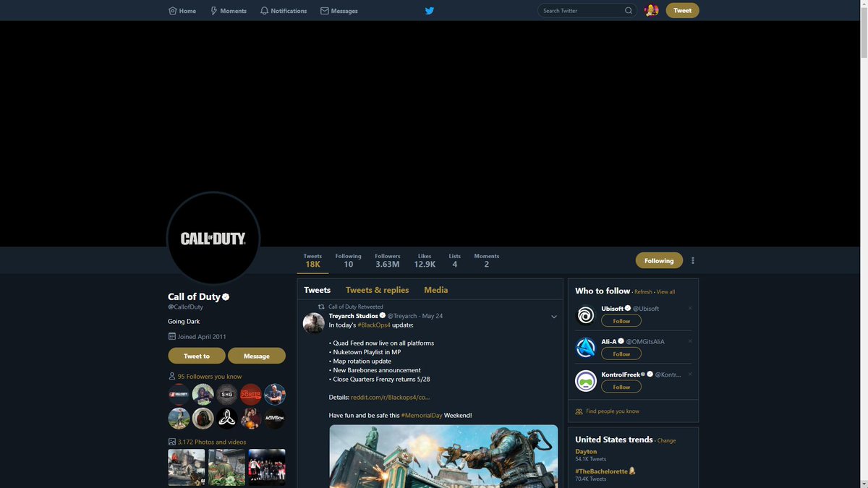Open the tweet's attached image

[443, 456]
